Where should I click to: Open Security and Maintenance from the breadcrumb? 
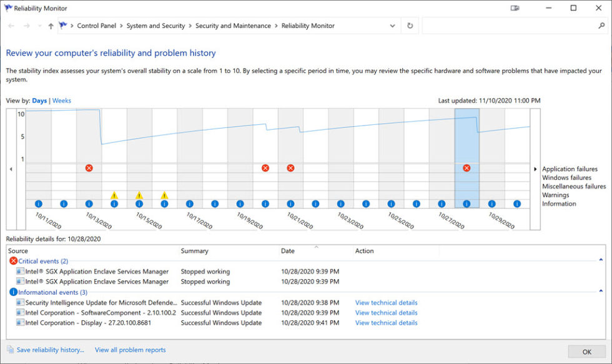point(235,26)
